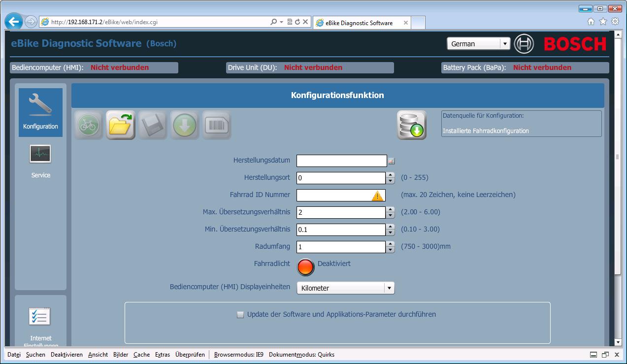Open calendar picker beside Herstellungsdatum
Screen dimensions: 627x364
(x=391, y=161)
